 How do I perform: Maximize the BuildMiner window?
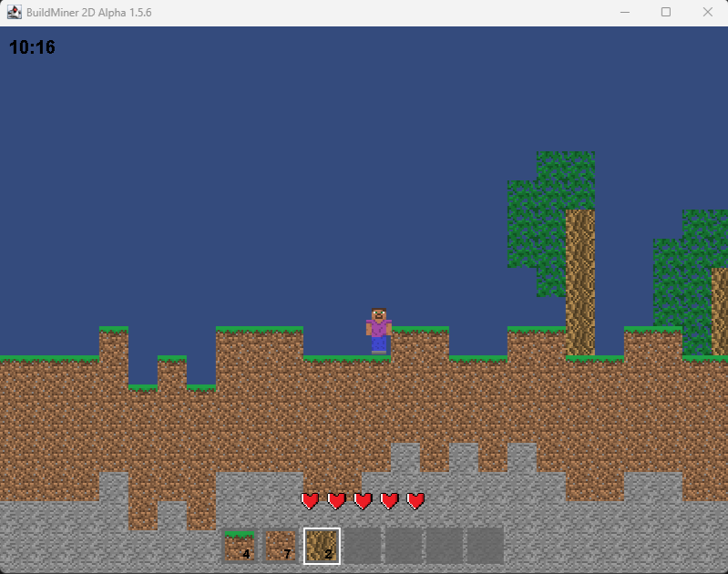coord(666,13)
